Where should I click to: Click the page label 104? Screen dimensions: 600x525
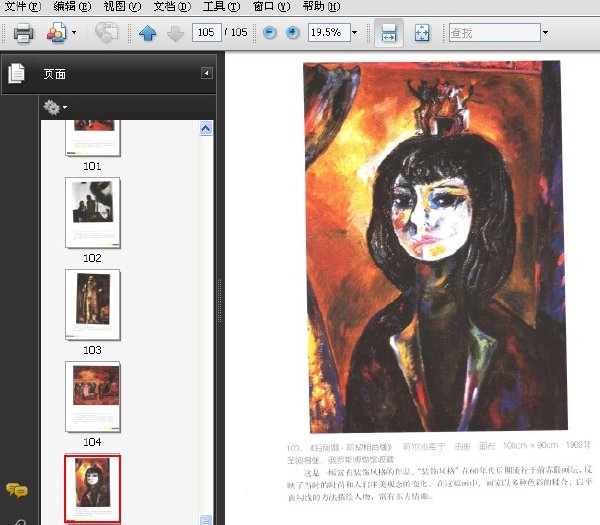92,442
